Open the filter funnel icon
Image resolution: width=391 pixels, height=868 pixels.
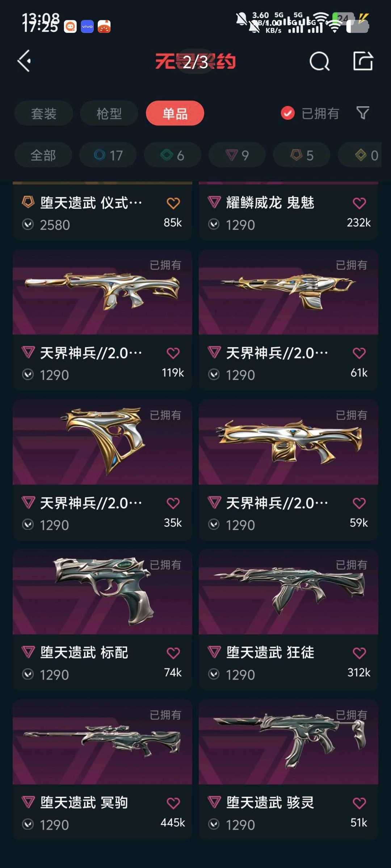pyautogui.click(x=363, y=113)
